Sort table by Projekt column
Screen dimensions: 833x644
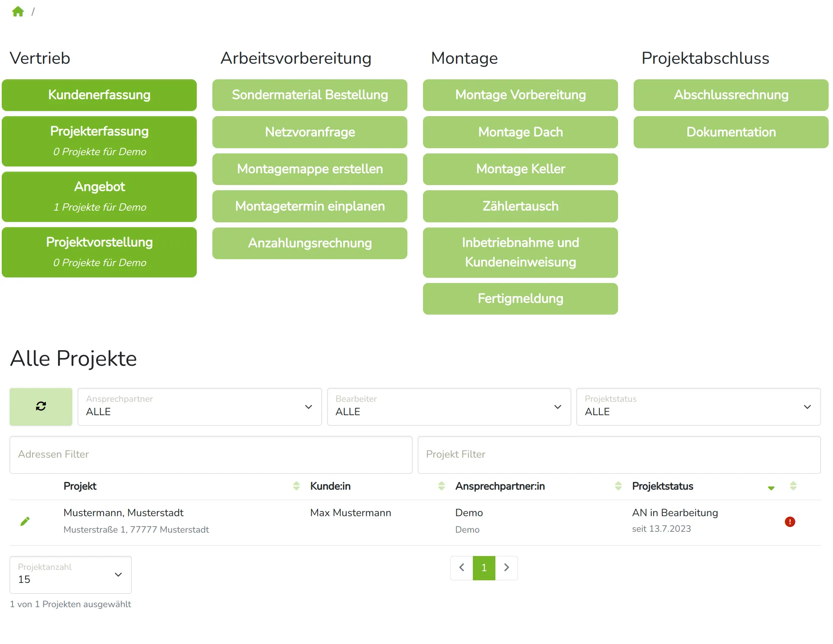(296, 486)
